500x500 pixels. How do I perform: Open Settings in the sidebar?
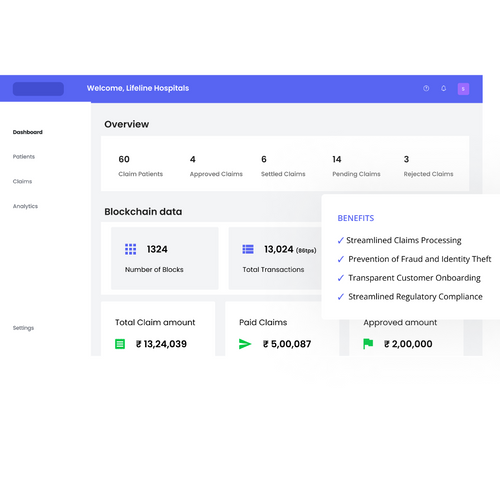(23, 328)
